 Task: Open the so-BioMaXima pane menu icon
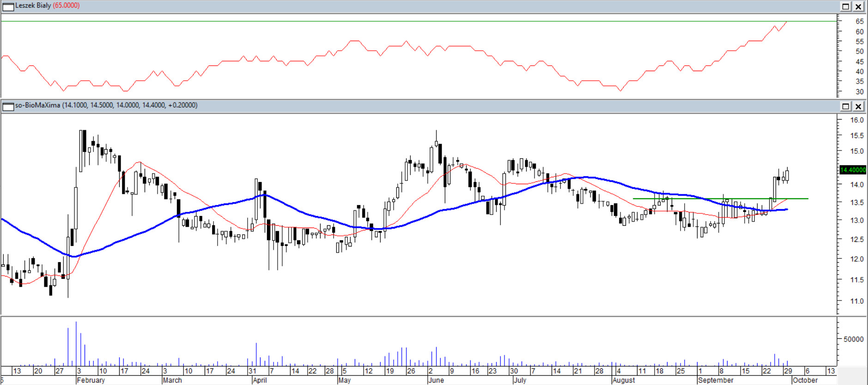(8, 107)
